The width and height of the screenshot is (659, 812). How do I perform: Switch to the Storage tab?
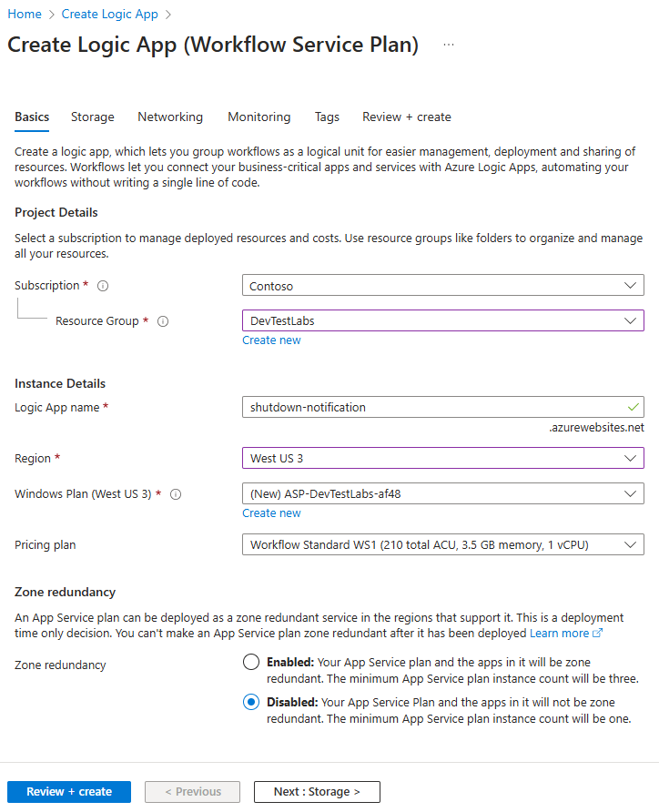92,117
